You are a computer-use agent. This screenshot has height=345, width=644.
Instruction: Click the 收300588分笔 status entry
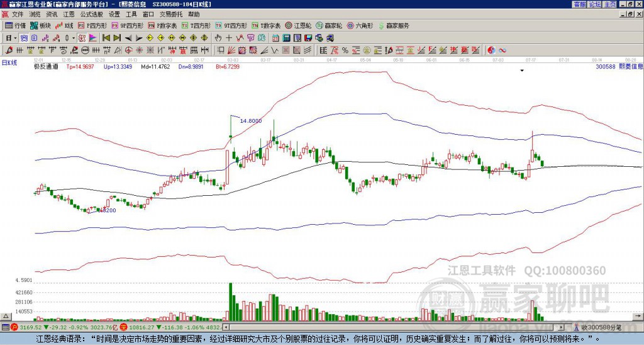(597, 327)
